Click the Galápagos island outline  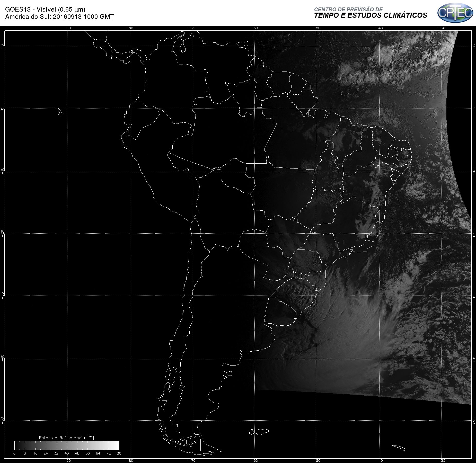coord(60,112)
